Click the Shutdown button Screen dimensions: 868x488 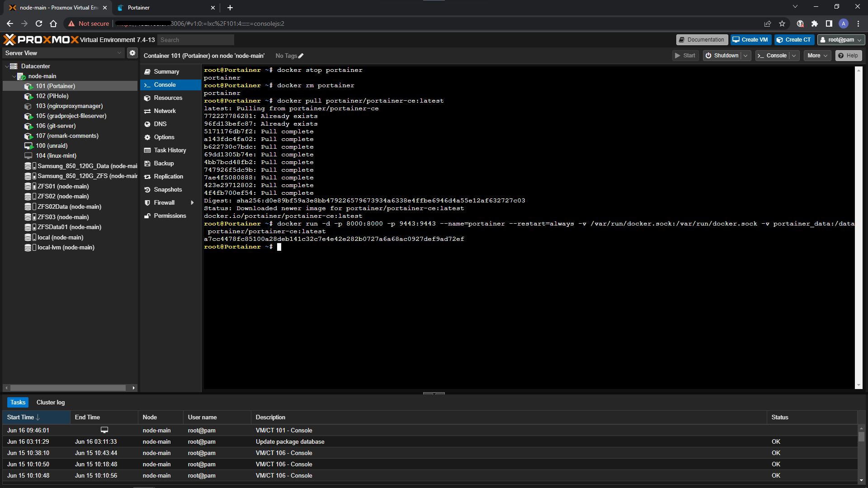click(722, 56)
